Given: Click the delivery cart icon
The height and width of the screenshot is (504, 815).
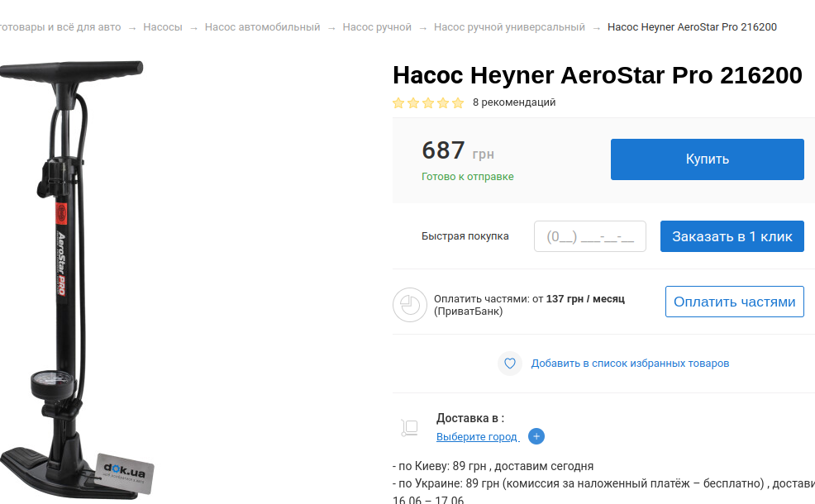Looking at the screenshot, I should click(x=409, y=427).
